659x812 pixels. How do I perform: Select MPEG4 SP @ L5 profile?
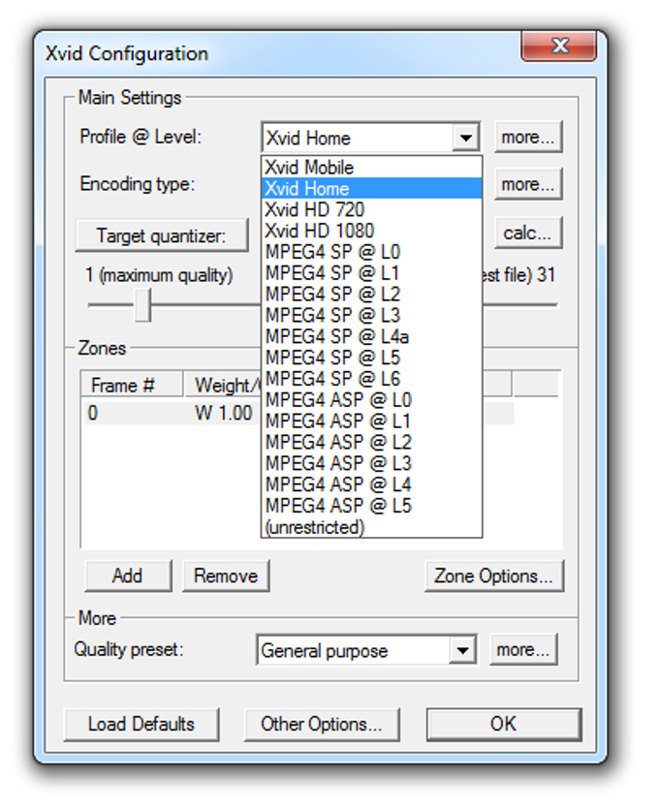pos(371,358)
